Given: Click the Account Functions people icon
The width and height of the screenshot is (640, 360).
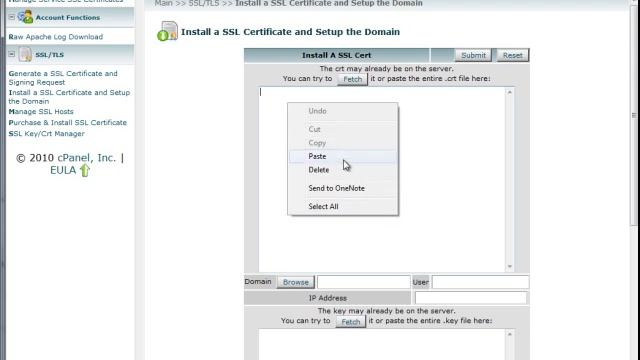Looking at the screenshot, I should point(25,17).
